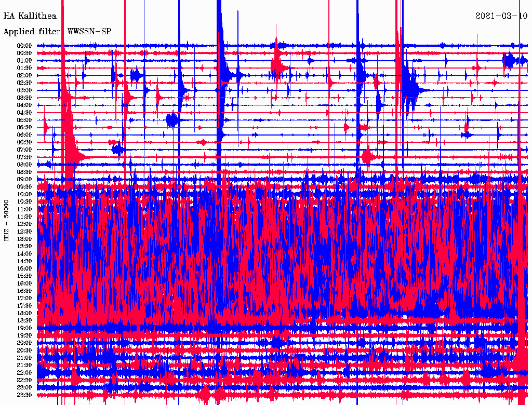Select the 15:30 time label
Screen dimensions: 532x405
coord(24,276)
